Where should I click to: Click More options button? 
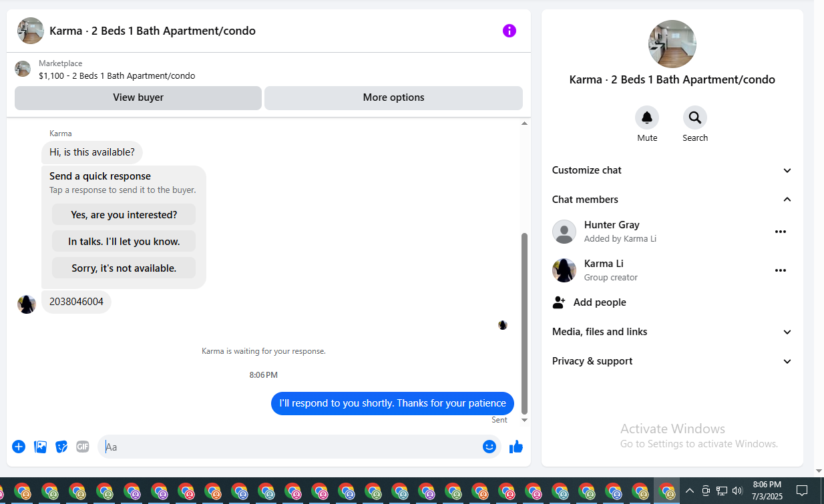393,97
